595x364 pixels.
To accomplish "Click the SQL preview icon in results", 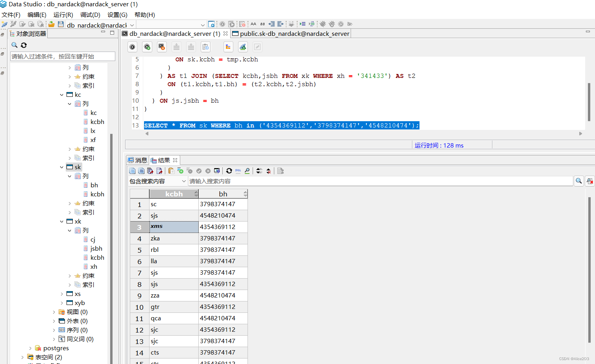I will click(238, 171).
